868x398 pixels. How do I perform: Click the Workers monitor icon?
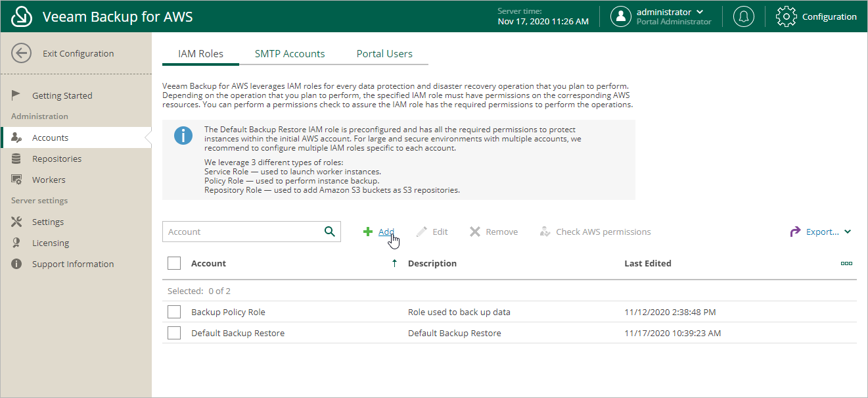coord(17,180)
